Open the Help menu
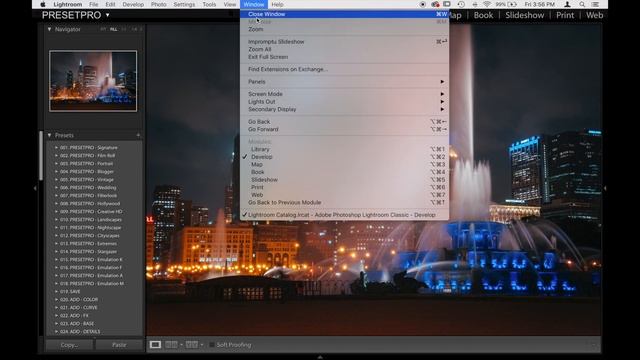The width and height of the screenshot is (640, 360). 278,4
